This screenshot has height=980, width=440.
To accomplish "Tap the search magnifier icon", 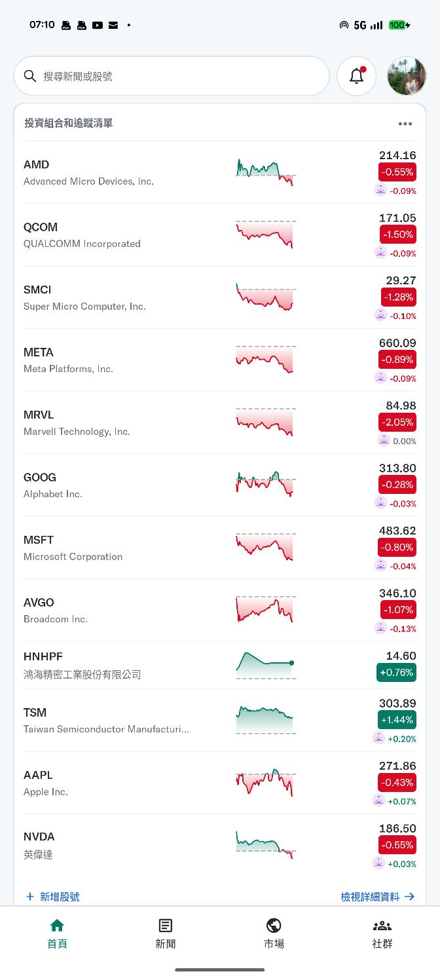I will tap(30, 75).
